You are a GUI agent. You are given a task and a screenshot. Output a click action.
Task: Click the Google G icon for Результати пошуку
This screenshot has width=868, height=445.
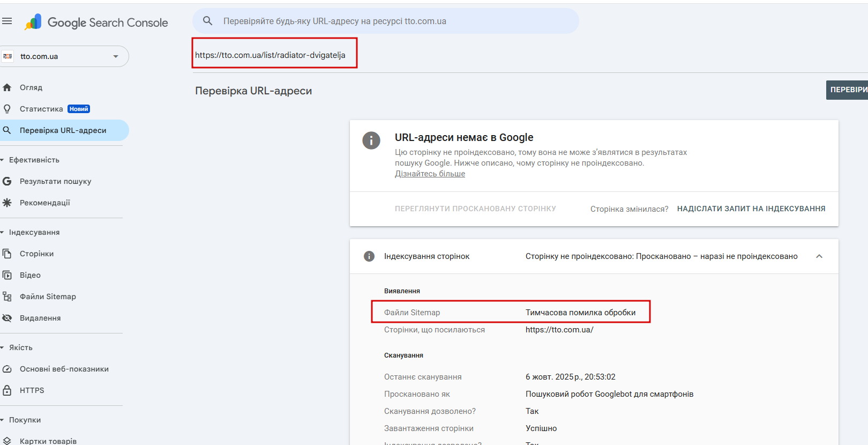click(7, 181)
